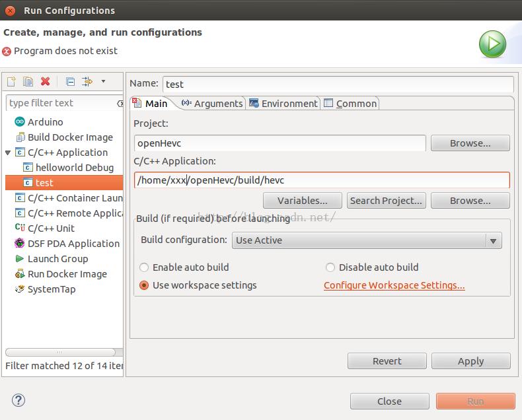The width and height of the screenshot is (522, 420).
Task: Select Run Docker Image entry
Action: click(67, 274)
